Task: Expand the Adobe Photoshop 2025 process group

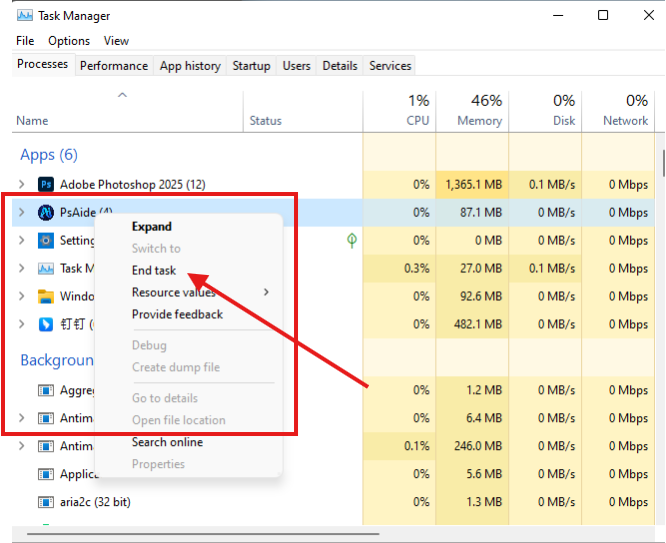Action: click(x=22, y=184)
